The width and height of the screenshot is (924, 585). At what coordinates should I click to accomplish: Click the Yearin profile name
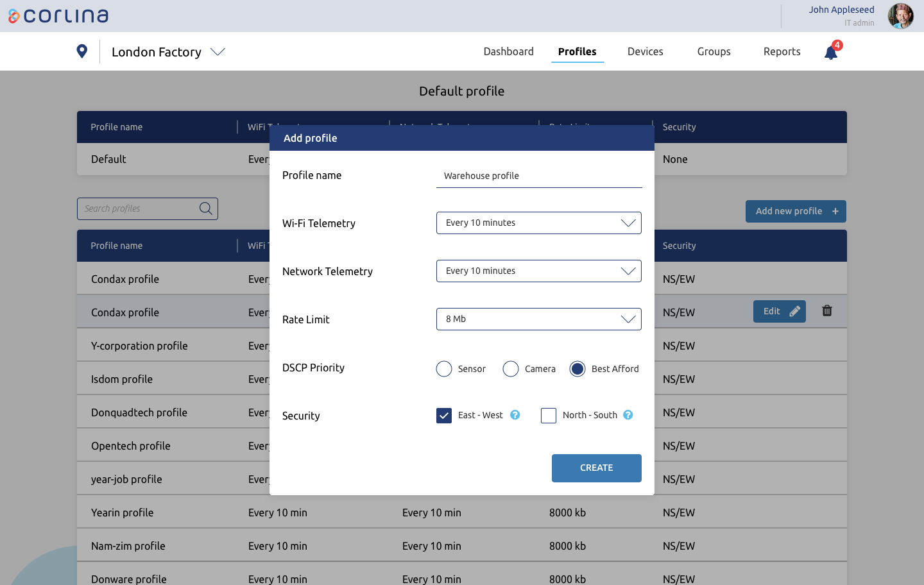123,513
